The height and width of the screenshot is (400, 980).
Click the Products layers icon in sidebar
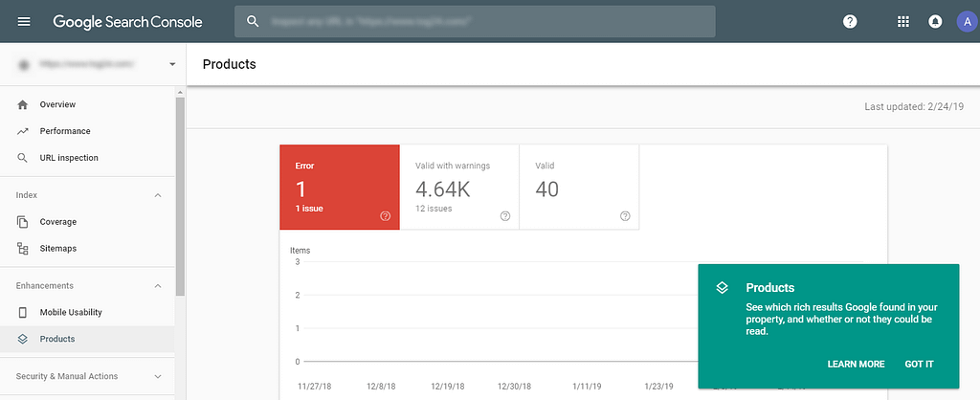[x=23, y=340]
